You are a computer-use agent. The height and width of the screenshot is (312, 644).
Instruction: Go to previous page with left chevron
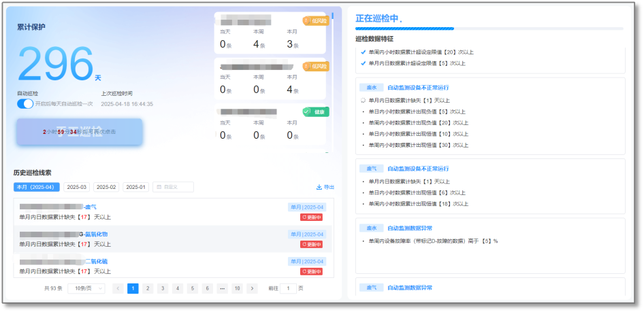coord(118,288)
